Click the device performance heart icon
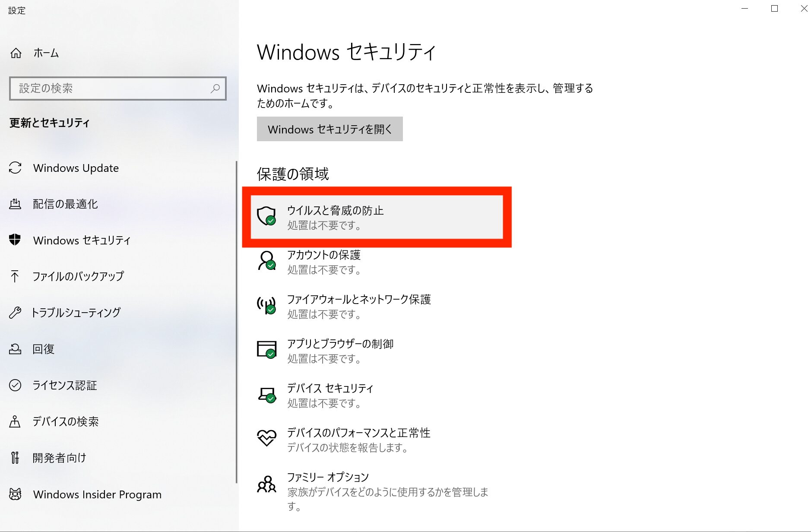Screen dimensions: 811x532 pyautogui.click(x=266, y=438)
